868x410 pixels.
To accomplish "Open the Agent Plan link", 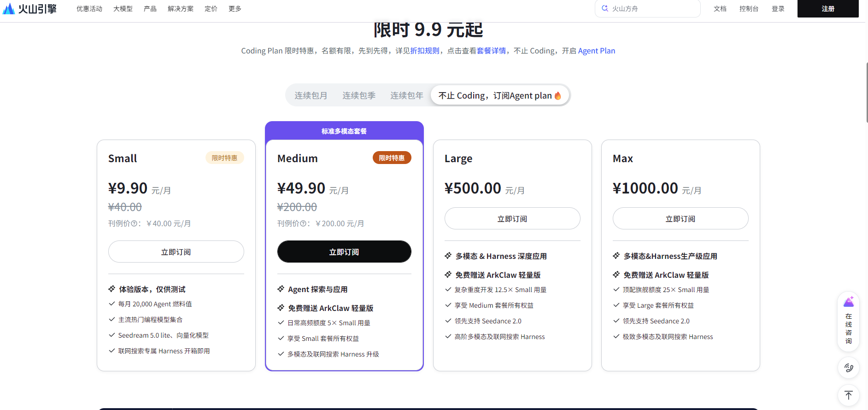I will click(x=597, y=51).
